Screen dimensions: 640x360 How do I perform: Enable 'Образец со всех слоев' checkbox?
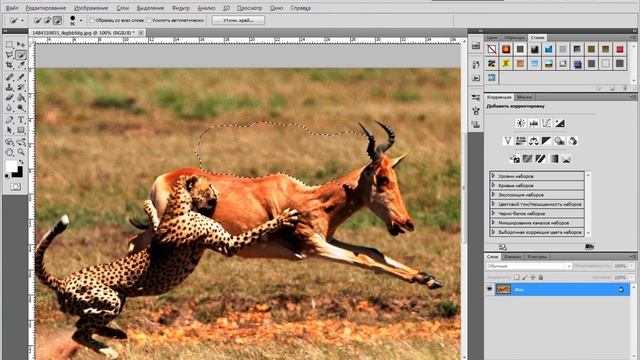click(x=92, y=20)
